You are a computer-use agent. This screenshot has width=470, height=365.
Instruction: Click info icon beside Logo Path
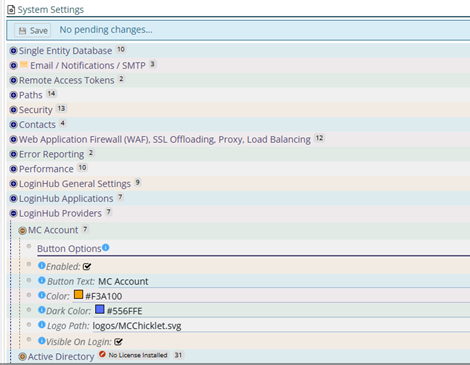[42, 325]
